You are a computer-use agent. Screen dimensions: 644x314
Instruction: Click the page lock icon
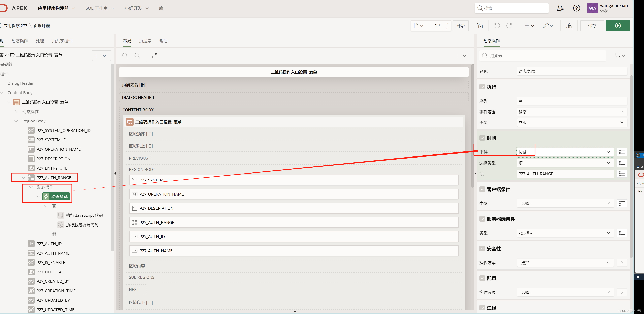(480, 26)
